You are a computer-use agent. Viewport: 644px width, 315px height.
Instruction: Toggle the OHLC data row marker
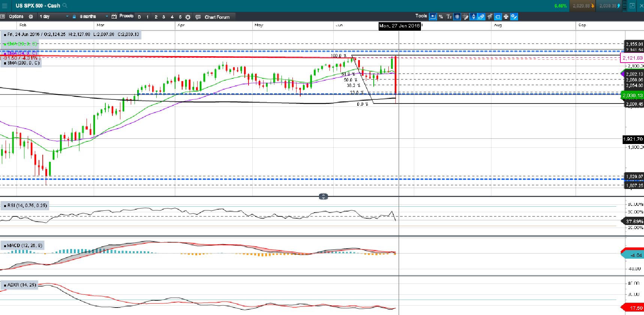coord(5,34)
